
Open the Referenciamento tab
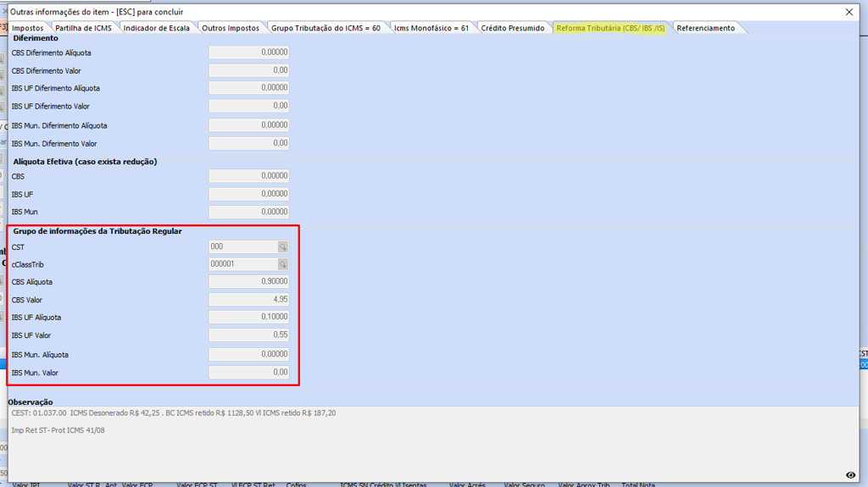coord(705,28)
